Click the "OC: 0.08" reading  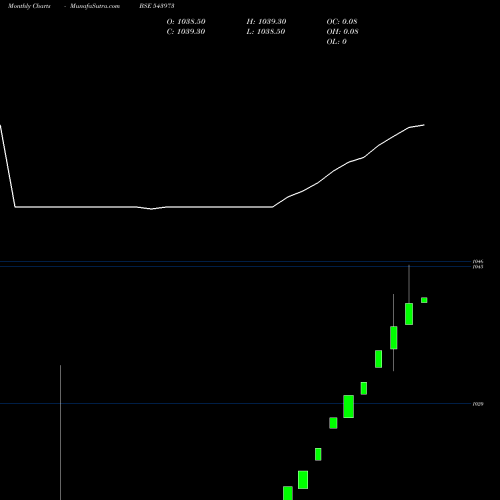342,22
